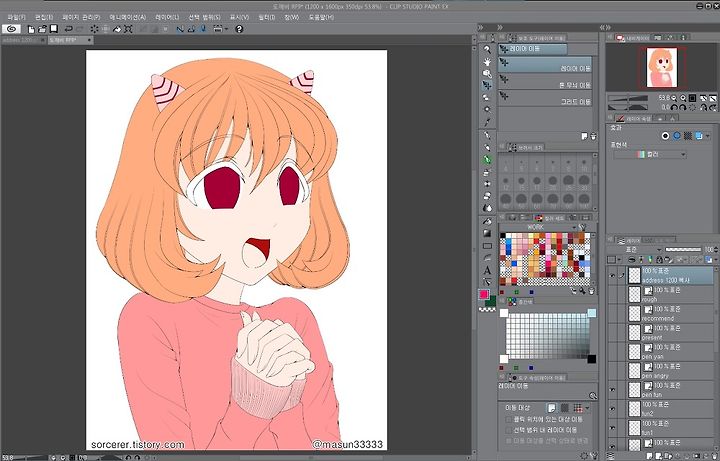The width and height of the screenshot is (720, 461).
Task: Pick the black corner in intermediate color grid
Action: pyautogui.click(x=592, y=359)
